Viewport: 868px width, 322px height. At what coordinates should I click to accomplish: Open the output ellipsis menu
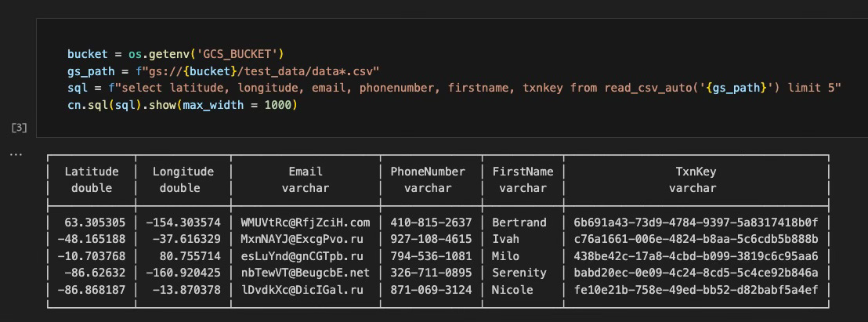pos(15,155)
